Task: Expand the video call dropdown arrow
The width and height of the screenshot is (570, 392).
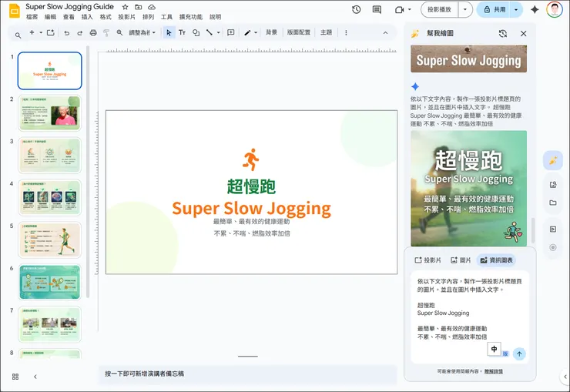Action: pos(410,10)
